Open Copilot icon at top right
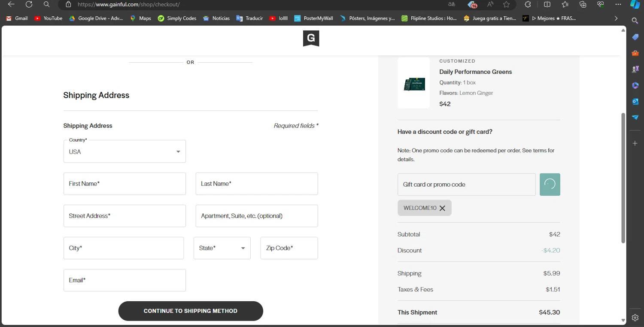 (x=635, y=4)
